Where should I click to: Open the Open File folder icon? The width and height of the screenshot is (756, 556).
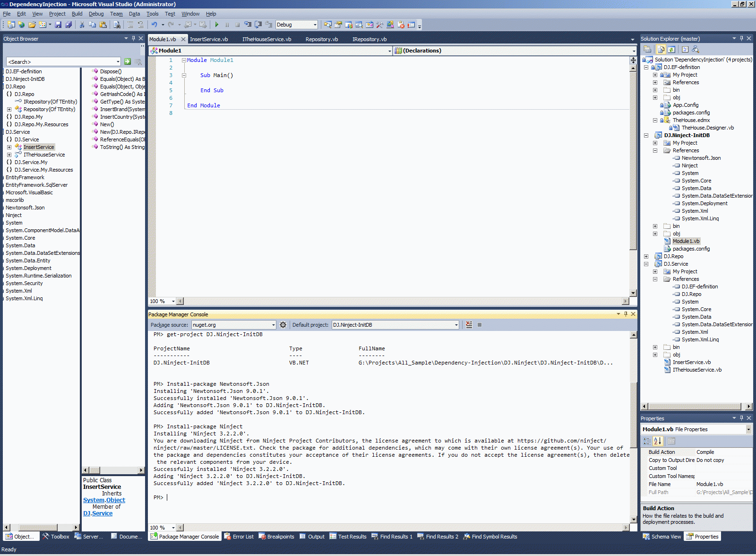pos(32,25)
